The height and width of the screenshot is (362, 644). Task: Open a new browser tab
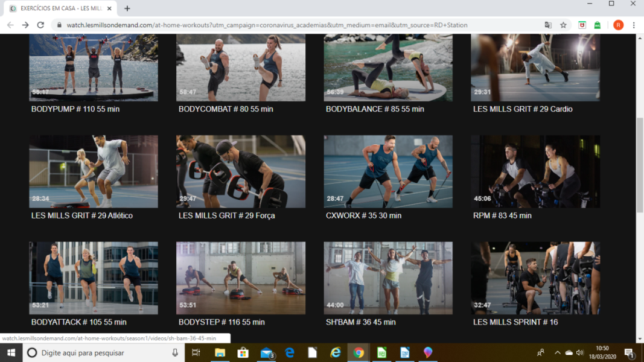(127, 8)
